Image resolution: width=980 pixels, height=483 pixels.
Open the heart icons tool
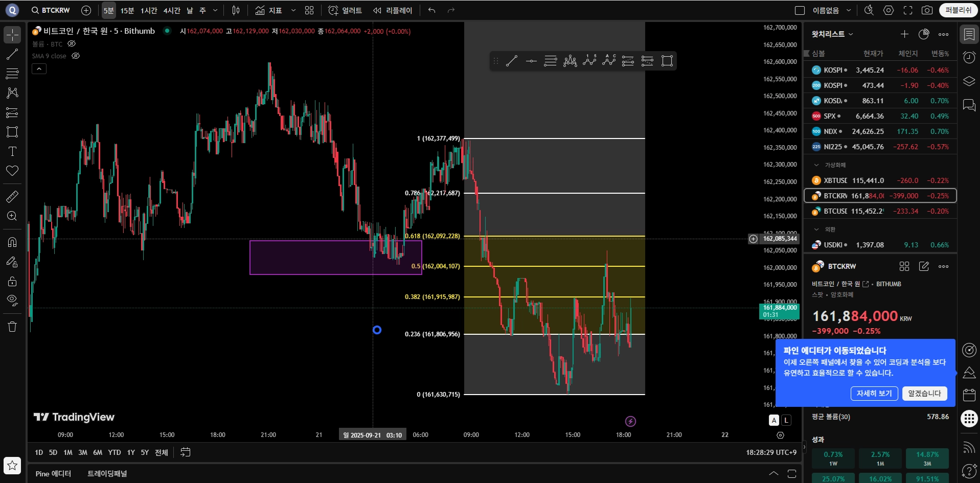12,171
